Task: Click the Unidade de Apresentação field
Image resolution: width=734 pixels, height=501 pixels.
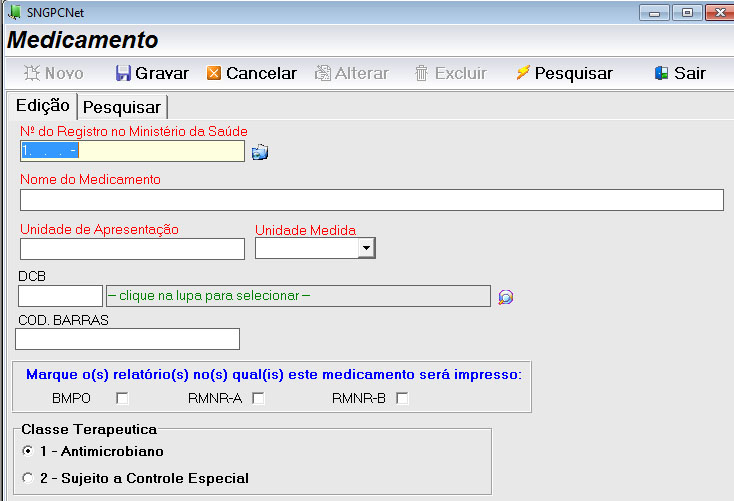Action: coord(132,249)
